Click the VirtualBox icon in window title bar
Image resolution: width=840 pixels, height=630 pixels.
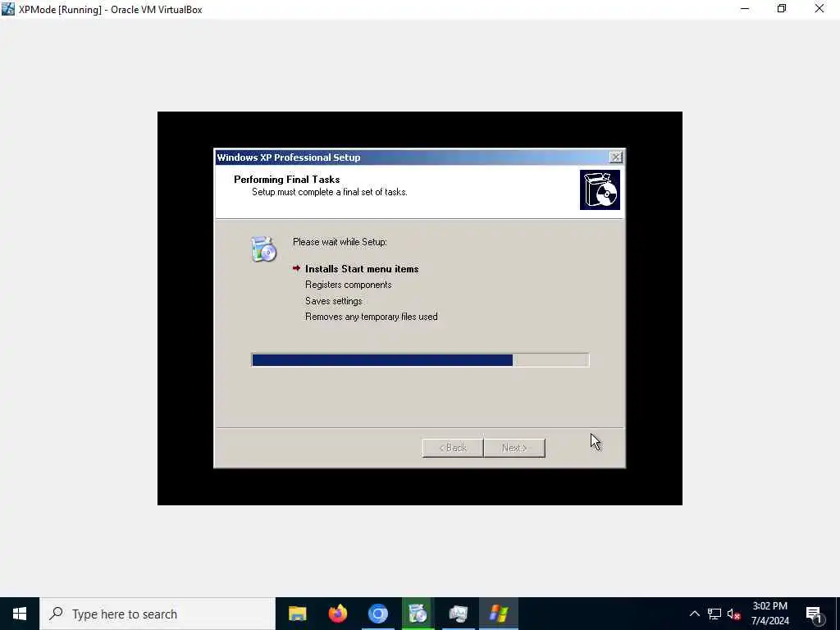click(x=8, y=9)
